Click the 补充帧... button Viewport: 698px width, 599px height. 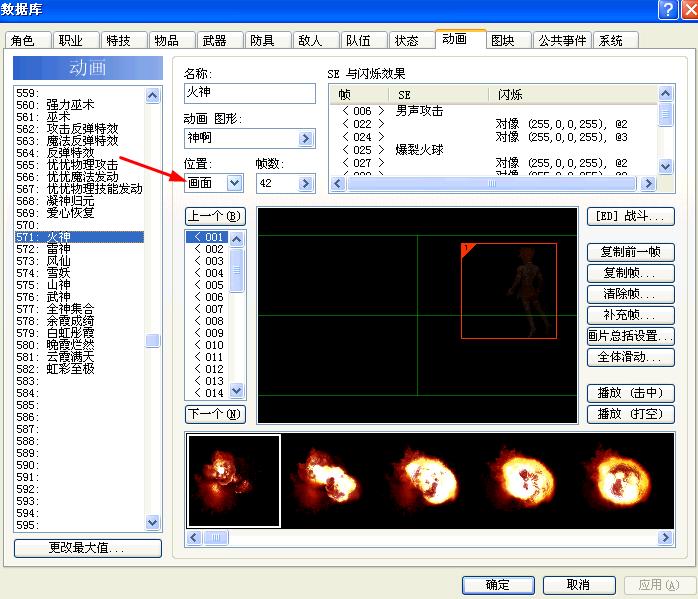[631, 315]
